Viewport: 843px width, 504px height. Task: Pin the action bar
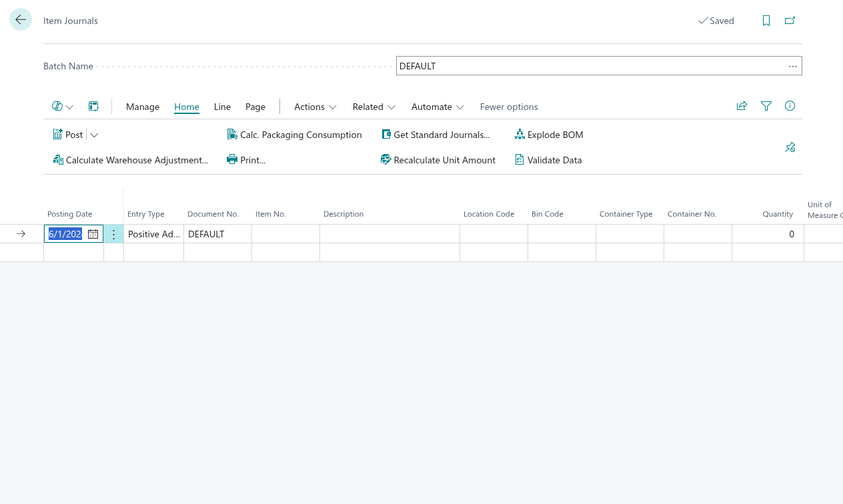click(790, 147)
